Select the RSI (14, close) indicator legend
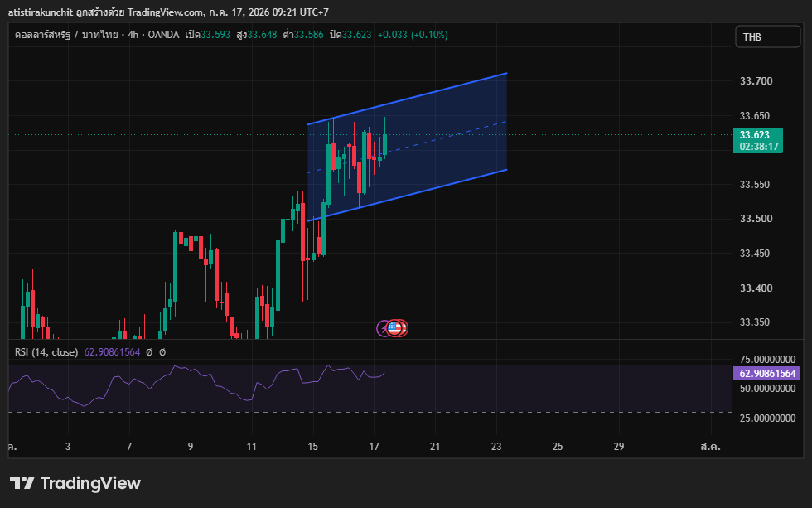This screenshot has width=812, height=508. [46, 352]
